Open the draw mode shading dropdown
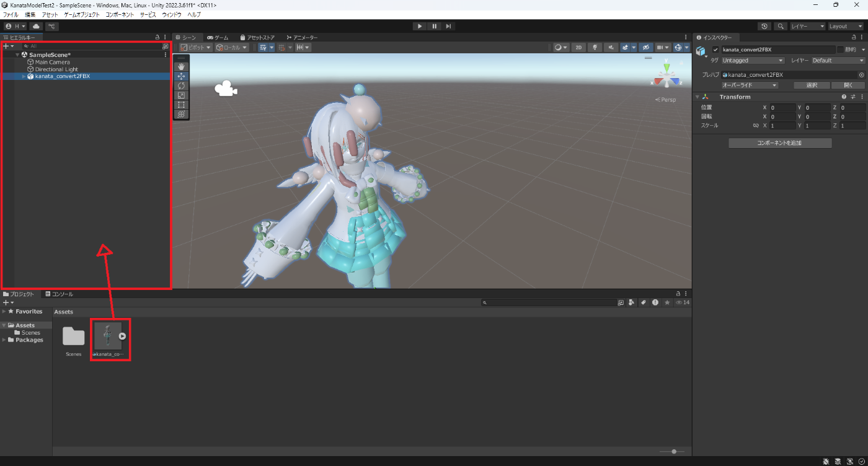Image resolution: width=868 pixels, height=466 pixels. pos(560,47)
